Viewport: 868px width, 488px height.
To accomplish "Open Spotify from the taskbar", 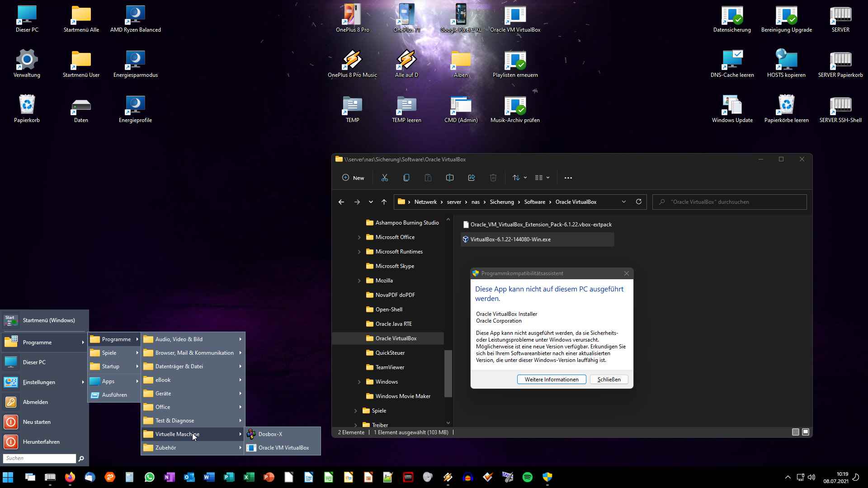I will pyautogui.click(x=528, y=477).
